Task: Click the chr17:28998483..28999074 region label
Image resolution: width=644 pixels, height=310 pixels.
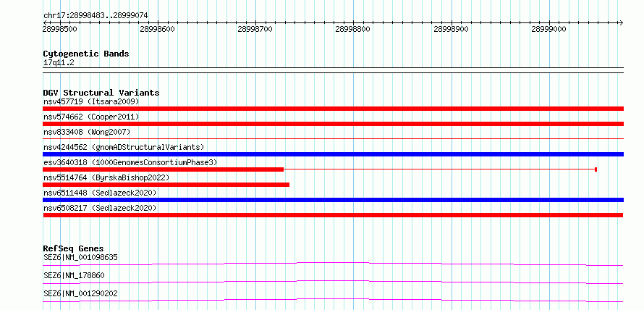Action: click(x=96, y=16)
